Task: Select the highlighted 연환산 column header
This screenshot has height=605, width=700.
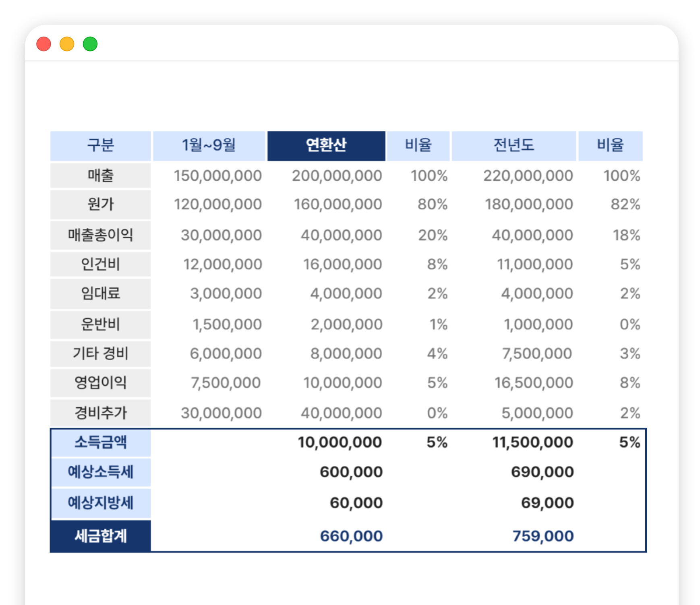Action: pyautogui.click(x=326, y=146)
